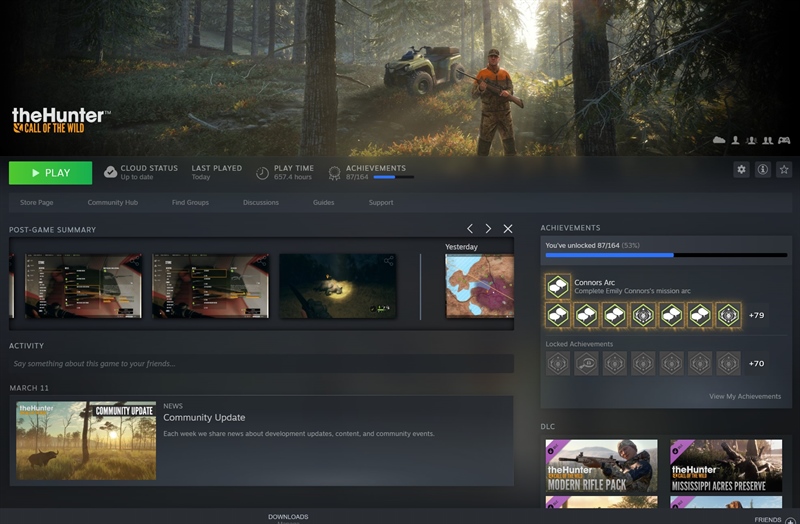800x524 pixels.
Task: Click the 'You've unlocked 87/164' progress bar
Action: pos(666,255)
